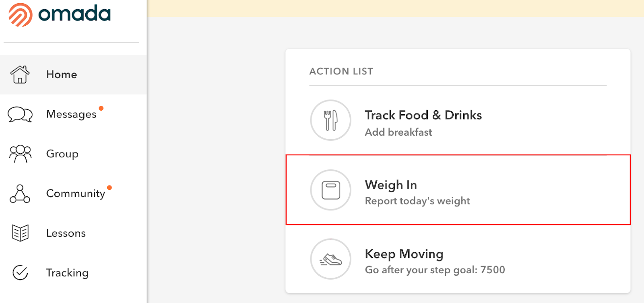
Task: Open Messages speech bubbles icon
Action: click(x=20, y=114)
